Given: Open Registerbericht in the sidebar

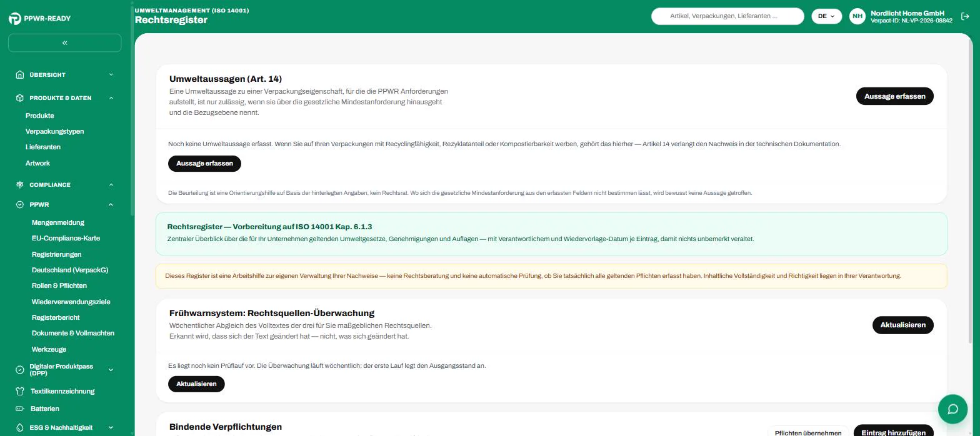Looking at the screenshot, I should click(56, 317).
